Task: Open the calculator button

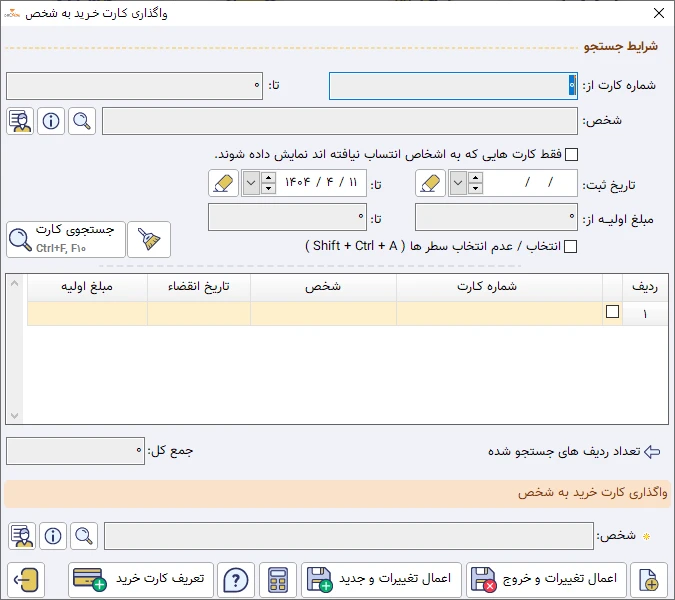Action: click(x=278, y=580)
